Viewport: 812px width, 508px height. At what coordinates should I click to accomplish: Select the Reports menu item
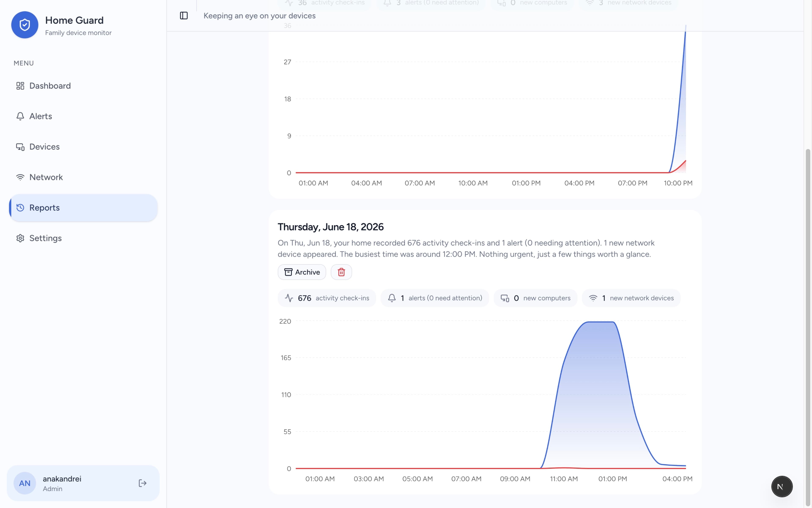point(83,208)
